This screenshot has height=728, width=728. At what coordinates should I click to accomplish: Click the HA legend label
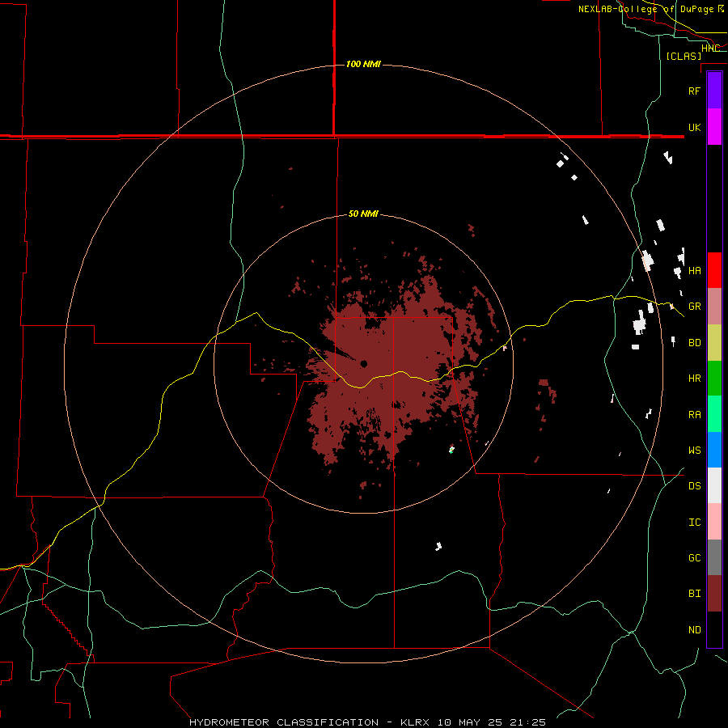pos(694,270)
